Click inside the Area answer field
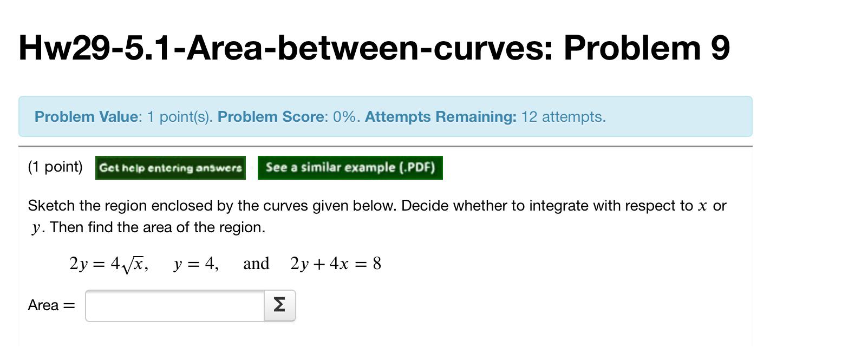The height and width of the screenshot is (360, 868). [x=173, y=305]
